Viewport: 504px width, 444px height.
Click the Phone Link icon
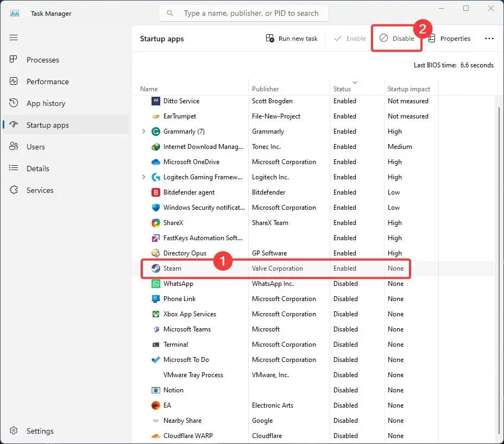(x=155, y=299)
